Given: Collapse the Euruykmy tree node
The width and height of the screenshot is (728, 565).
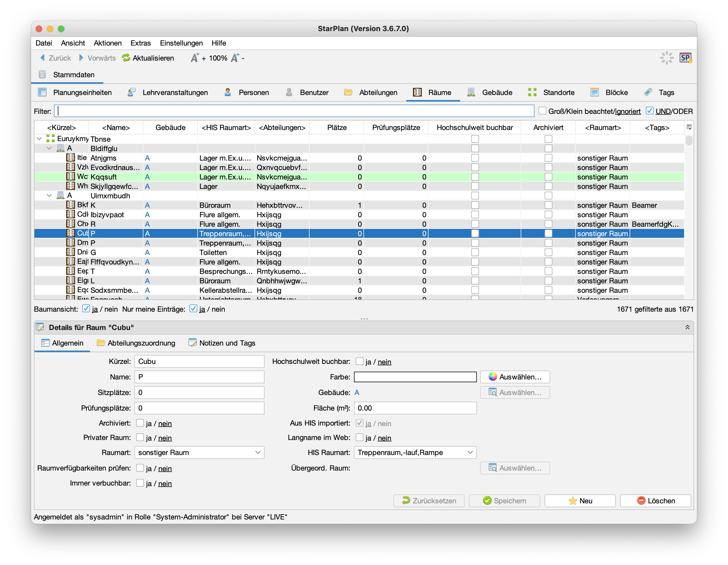Looking at the screenshot, I should 39,139.
